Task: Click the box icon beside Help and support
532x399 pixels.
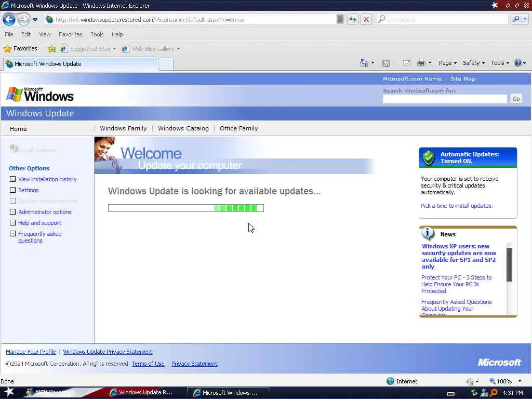Action: (x=12, y=222)
